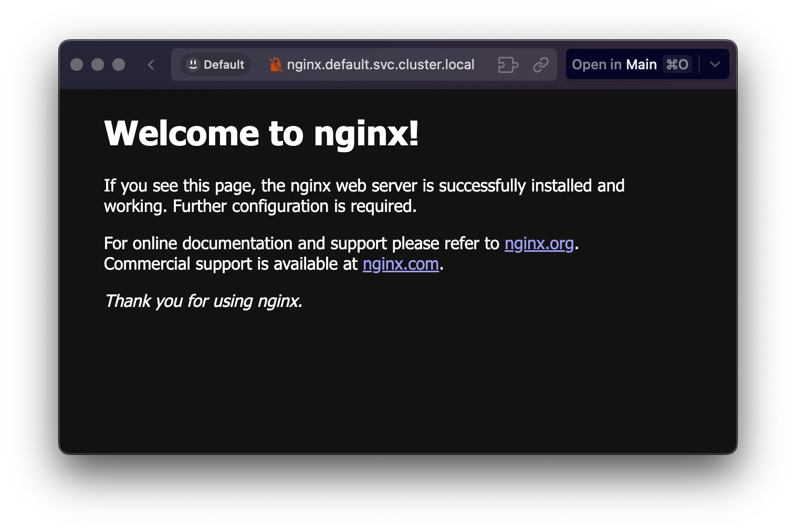Click the nginx.default.svc.cluster.local address field

tap(380, 65)
